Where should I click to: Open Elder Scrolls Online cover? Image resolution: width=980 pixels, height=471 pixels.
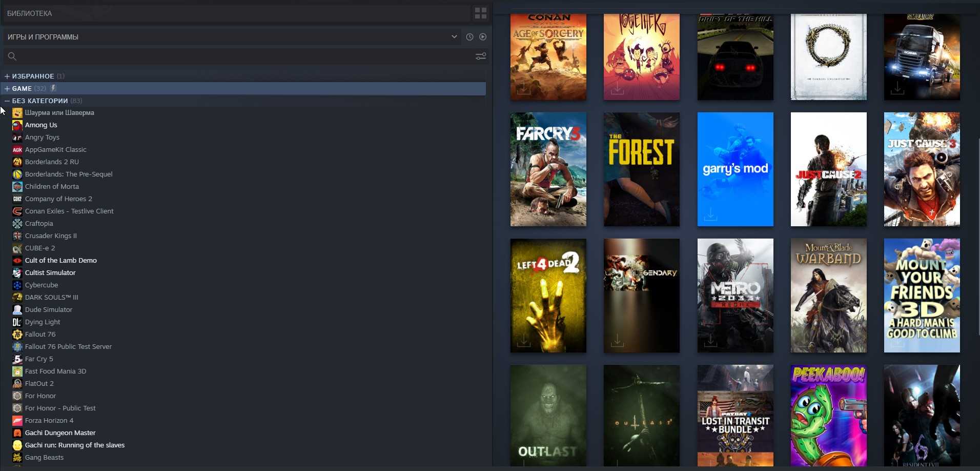coord(829,57)
